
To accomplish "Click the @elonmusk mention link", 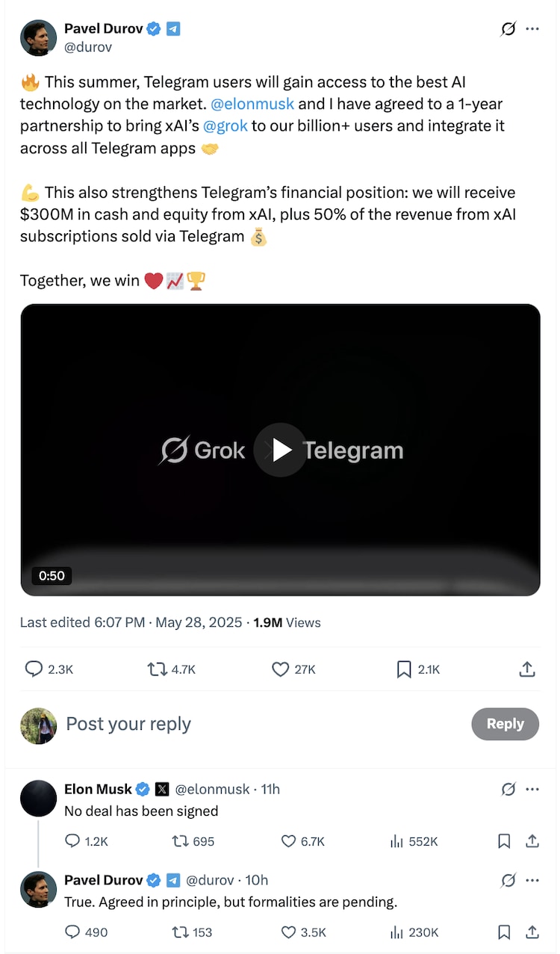I will pyautogui.click(x=252, y=104).
